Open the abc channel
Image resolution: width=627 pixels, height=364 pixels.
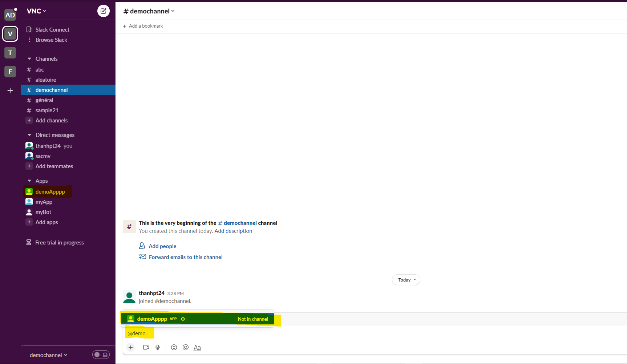click(68, 69)
